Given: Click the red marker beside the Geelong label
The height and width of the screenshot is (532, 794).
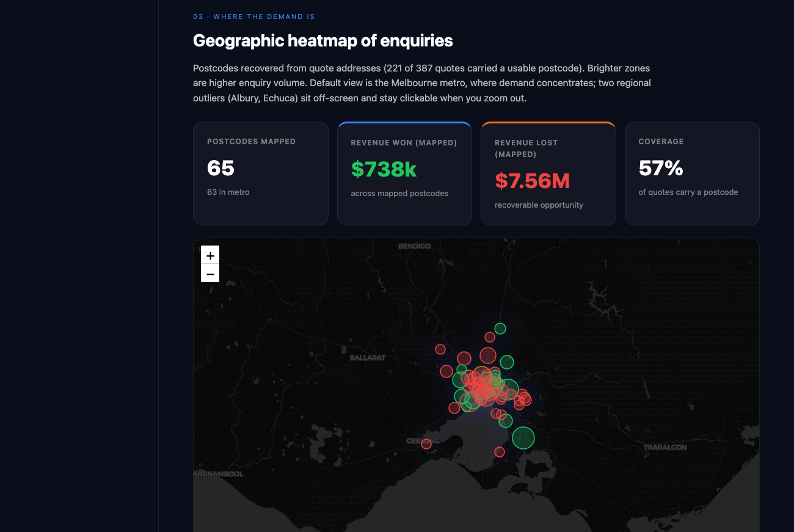Looking at the screenshot, I should point(426,444).
